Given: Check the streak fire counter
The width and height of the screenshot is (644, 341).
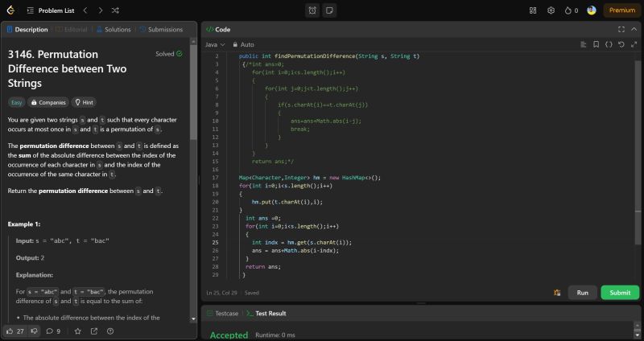Looking at the screenshot, I should coord(572,10).
